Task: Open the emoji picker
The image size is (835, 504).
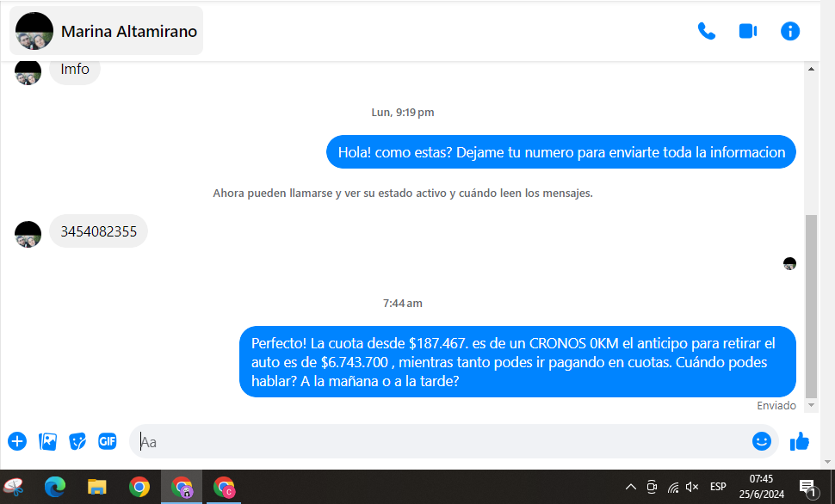Action: [761, 441]
